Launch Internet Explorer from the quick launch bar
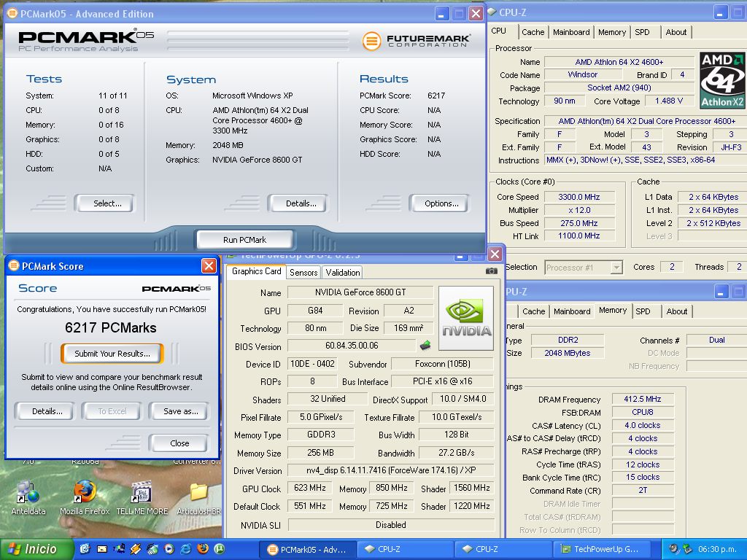The width and height of the screenshot is (747, 560). click(186, 549)
